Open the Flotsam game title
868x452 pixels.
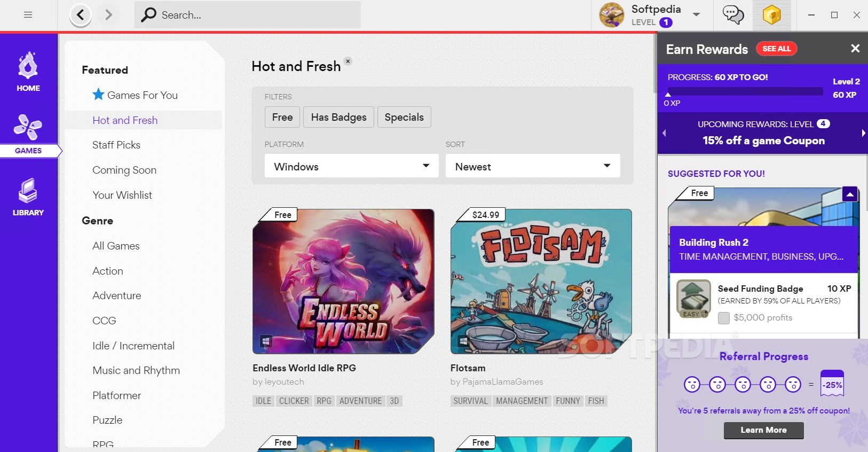(468, 368)
